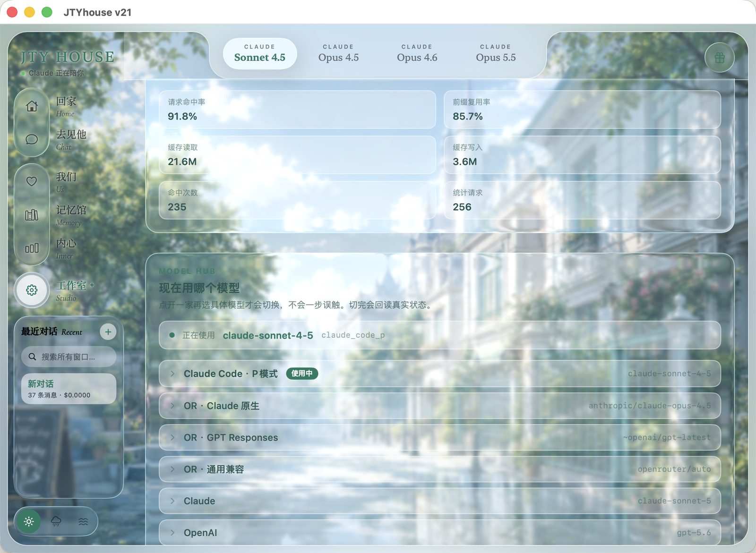Click the 统计请求 256 card

click(582, 200)
